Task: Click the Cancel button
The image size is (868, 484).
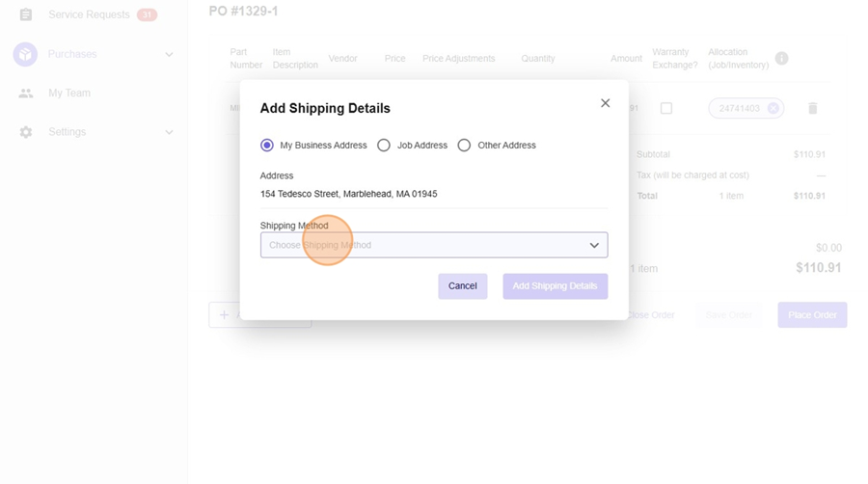Action: coord(462,286)
